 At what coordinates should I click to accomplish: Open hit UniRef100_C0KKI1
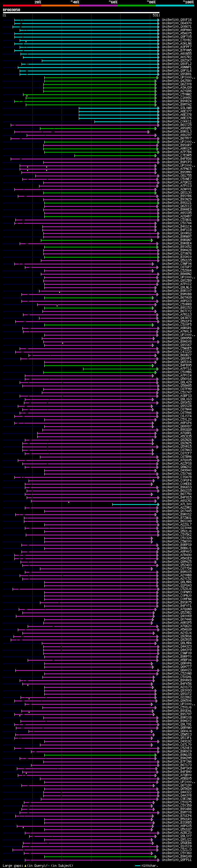click(x=177, y=122)
